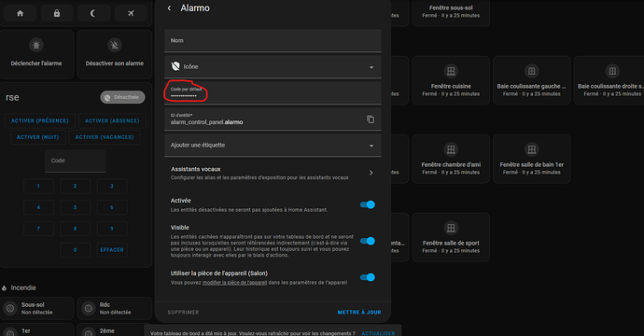Screen dimensions: 644x336
Task: Click the Code par défaut field
Action: (273, 92)
